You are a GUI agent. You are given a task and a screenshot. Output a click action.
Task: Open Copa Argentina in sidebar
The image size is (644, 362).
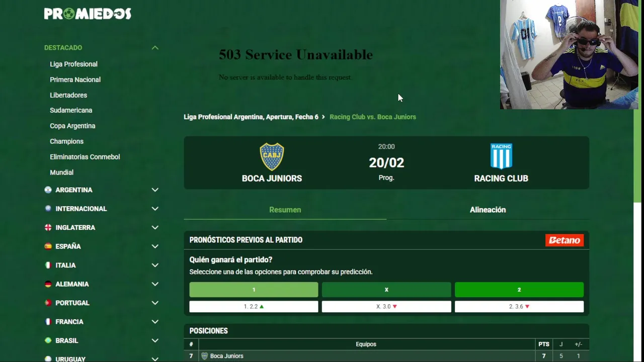click(x=72, y=126)
